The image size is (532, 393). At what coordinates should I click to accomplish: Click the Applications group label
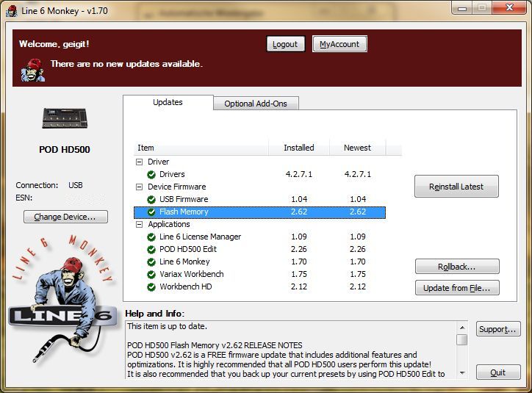(169, 225)
